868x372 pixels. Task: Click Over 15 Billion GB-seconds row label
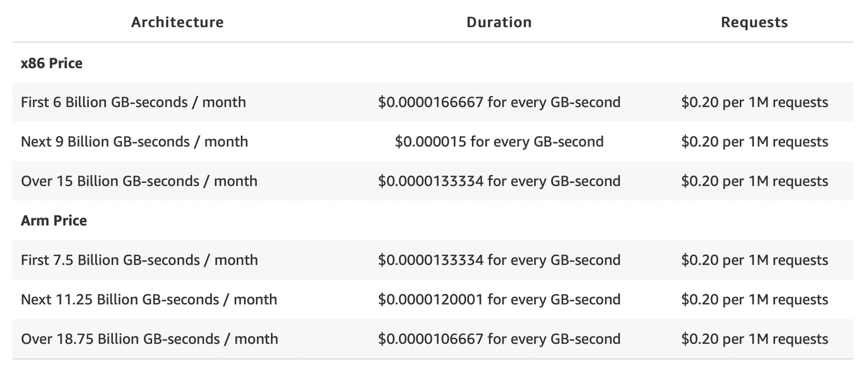click(139, 181)
